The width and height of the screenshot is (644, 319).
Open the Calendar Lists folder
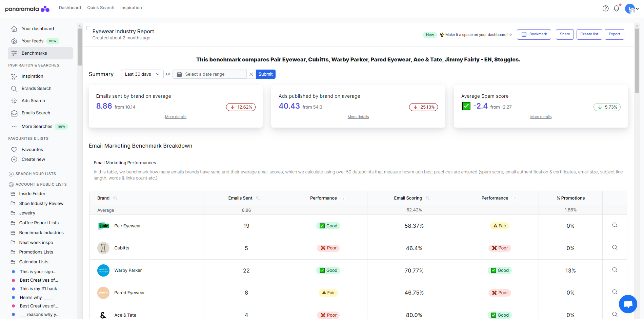34,262
